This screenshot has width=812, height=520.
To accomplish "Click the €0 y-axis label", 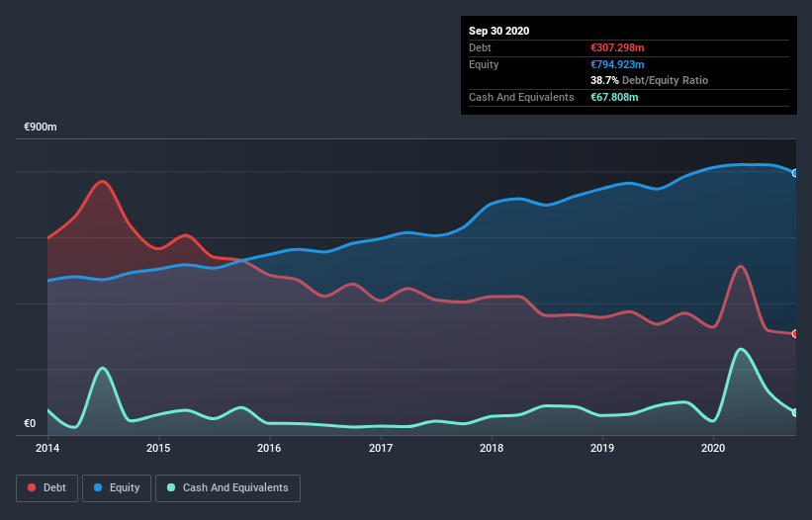I will [x=30, y=424].
